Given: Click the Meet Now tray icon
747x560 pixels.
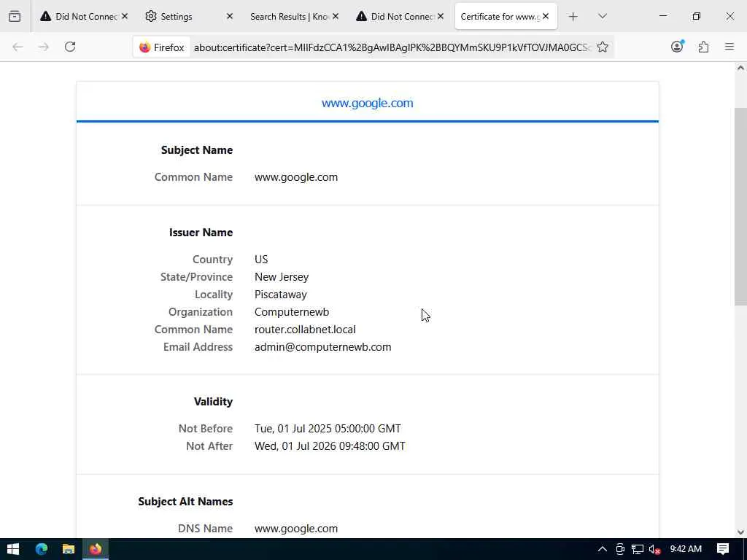Looking at the screenshot, I should click(x=620, y=549).
